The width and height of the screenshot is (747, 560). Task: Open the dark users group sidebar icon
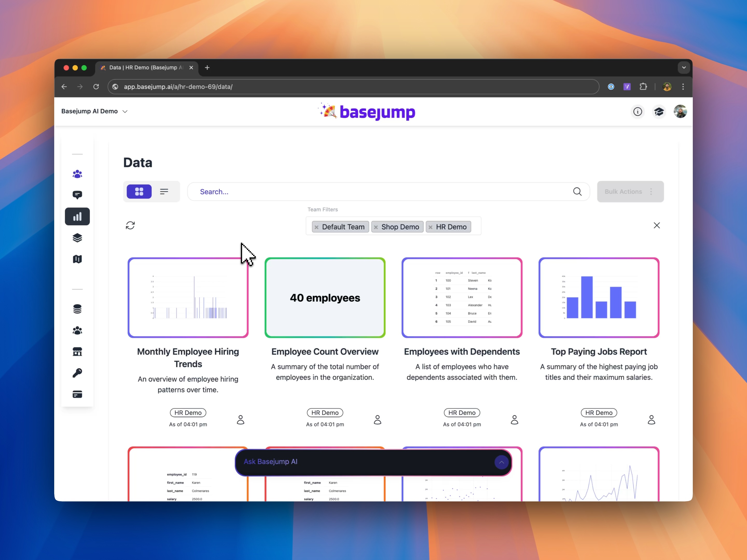[x=77, y=331]
